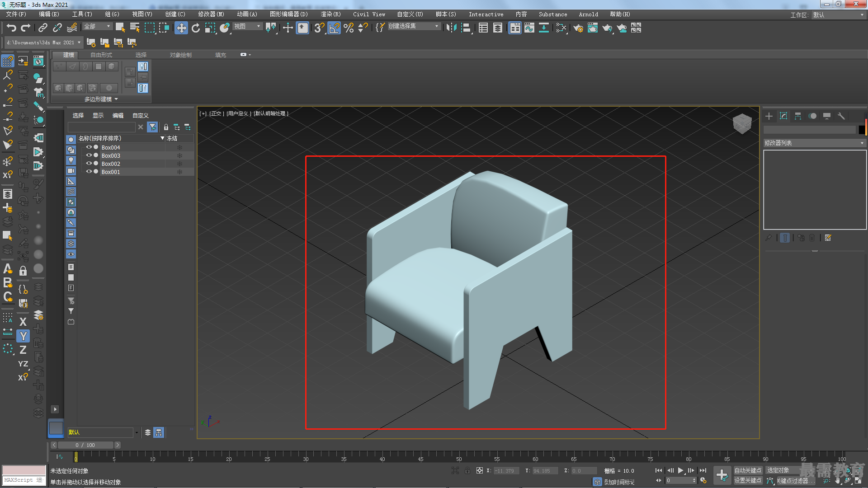Open the Schematic View icon
The width and height of the screenshot is (868, 488).
(544, 28)
